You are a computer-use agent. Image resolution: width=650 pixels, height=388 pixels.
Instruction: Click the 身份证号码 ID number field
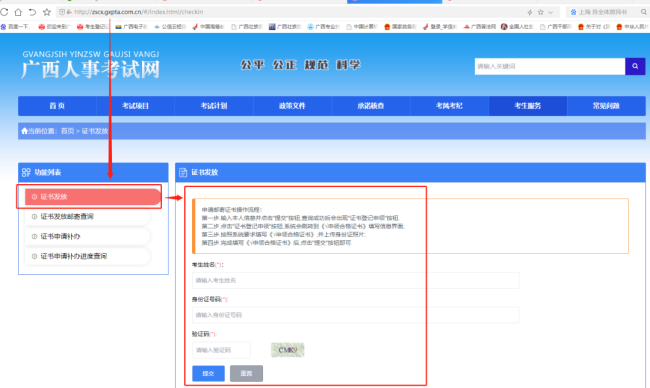pos(356,315)
